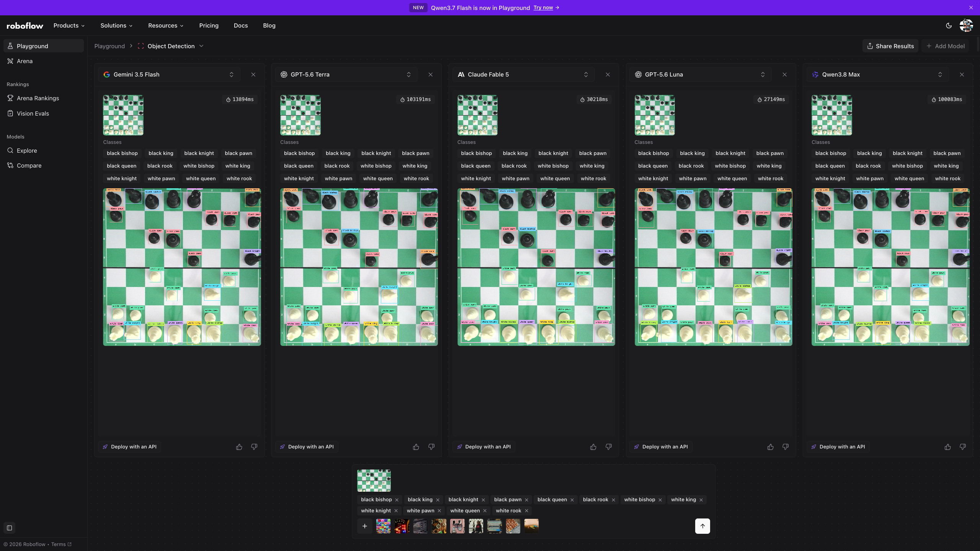
Task: Open the Gemini 3.5 Flash annotated chessboard result
Action: pos(182,267)
